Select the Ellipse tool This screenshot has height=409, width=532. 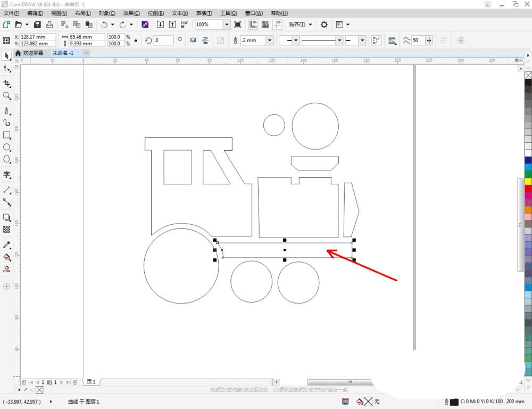(7, 148)
